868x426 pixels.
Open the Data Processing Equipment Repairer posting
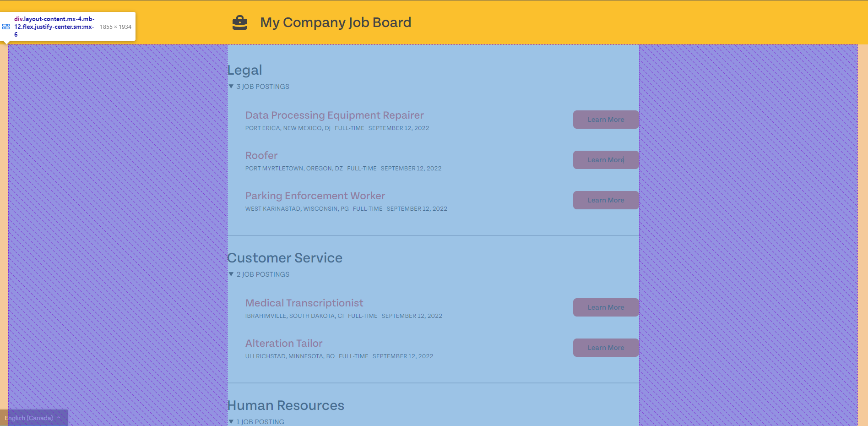pyautogui.click(x=334, y=115)
